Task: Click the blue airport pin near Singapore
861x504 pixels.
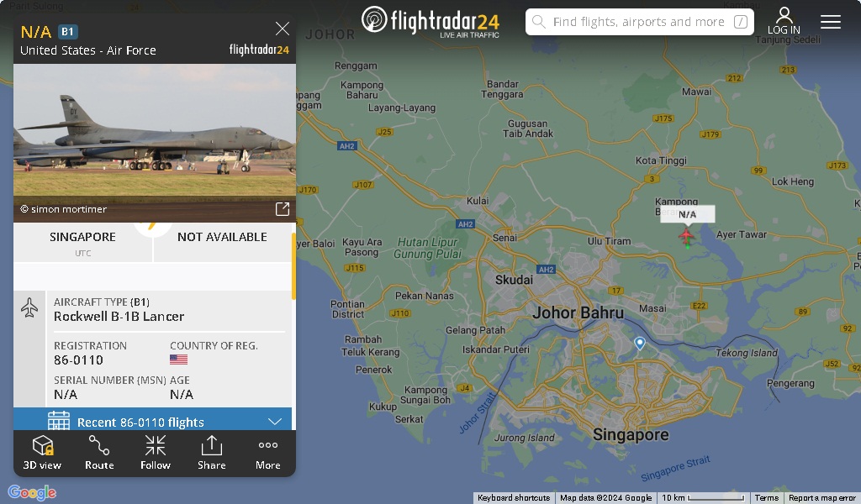Action: (x=640, y=344)
